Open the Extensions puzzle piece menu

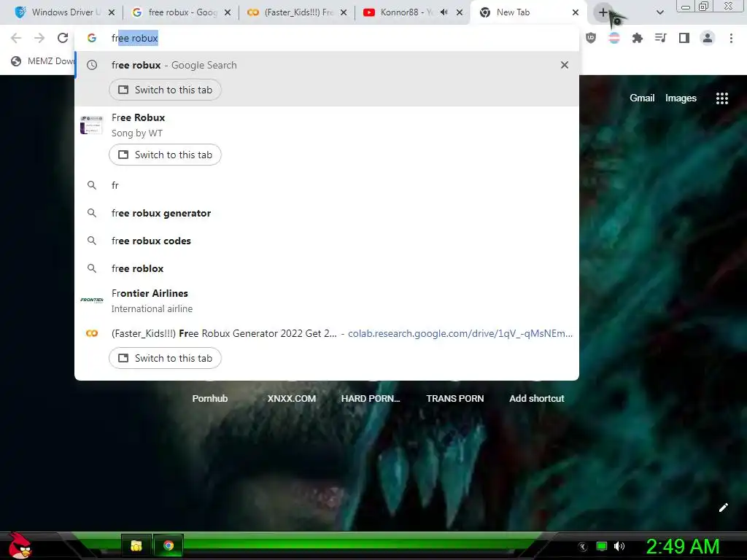tap(638, 38)
